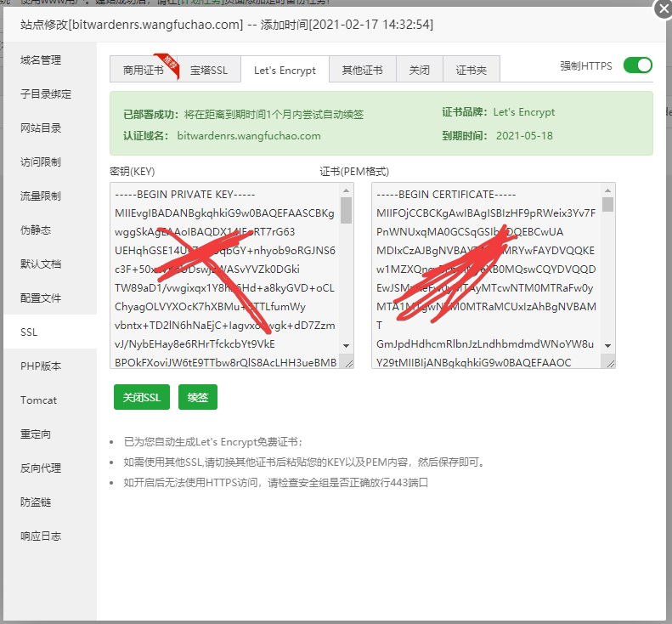This screenshot has height=624, width=672.
Task: Select the Let's Encrypt tab
Action: [x=285, y=70]
